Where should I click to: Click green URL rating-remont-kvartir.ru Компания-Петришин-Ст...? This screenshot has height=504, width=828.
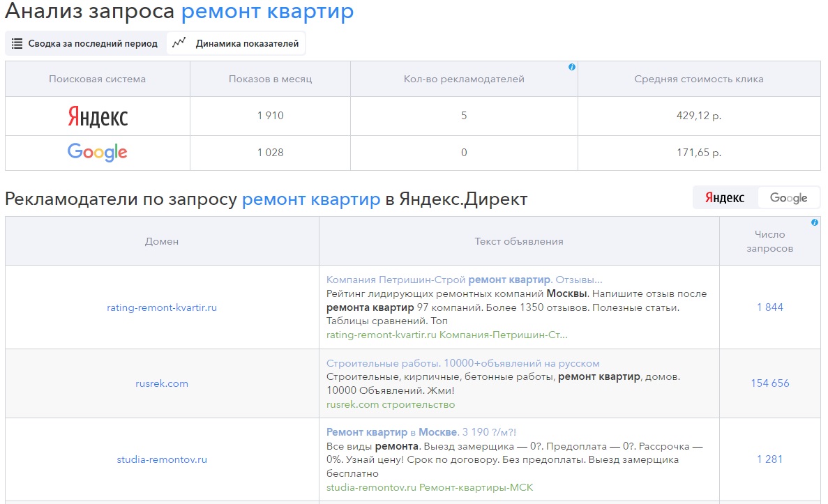(446, 335)
